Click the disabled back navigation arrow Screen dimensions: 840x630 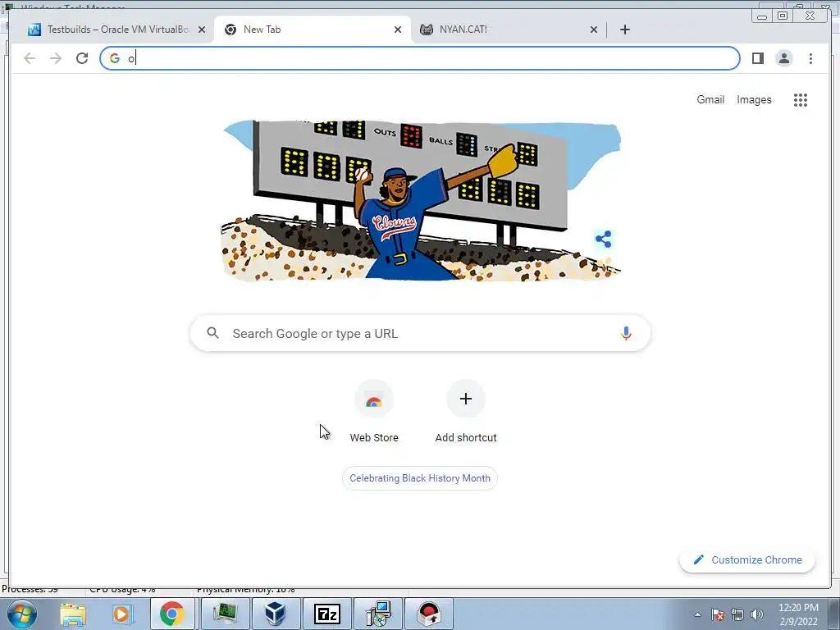(x=30, y=58)
